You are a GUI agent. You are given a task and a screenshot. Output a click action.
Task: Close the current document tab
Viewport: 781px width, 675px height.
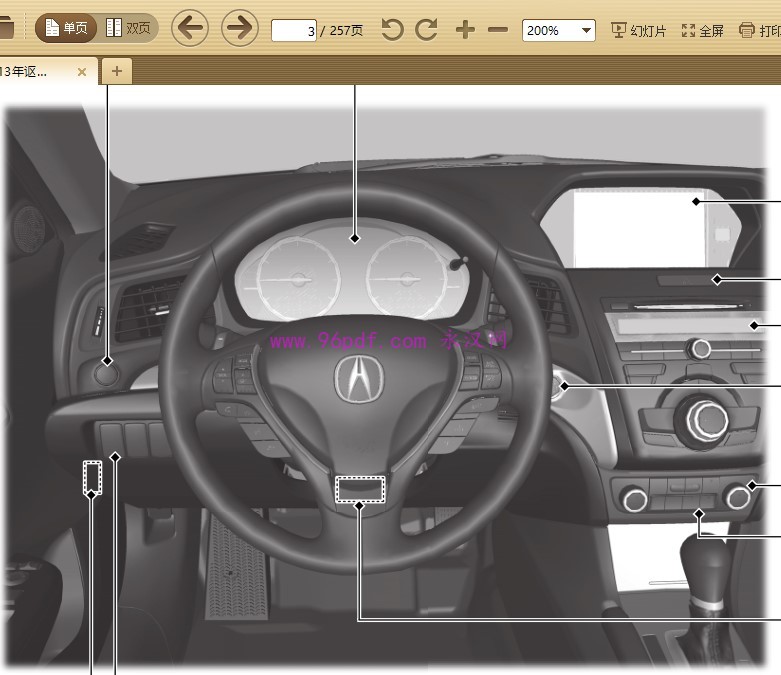click(82, 72)
